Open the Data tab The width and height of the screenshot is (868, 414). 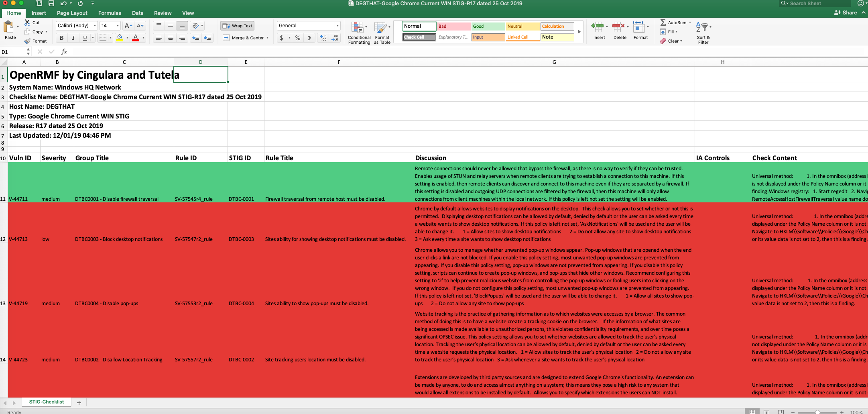[x=138, y=13]
